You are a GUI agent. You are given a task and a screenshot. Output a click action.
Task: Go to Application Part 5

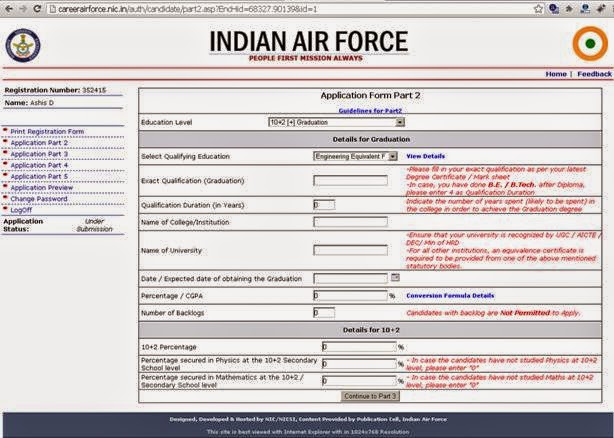(39, 177)
